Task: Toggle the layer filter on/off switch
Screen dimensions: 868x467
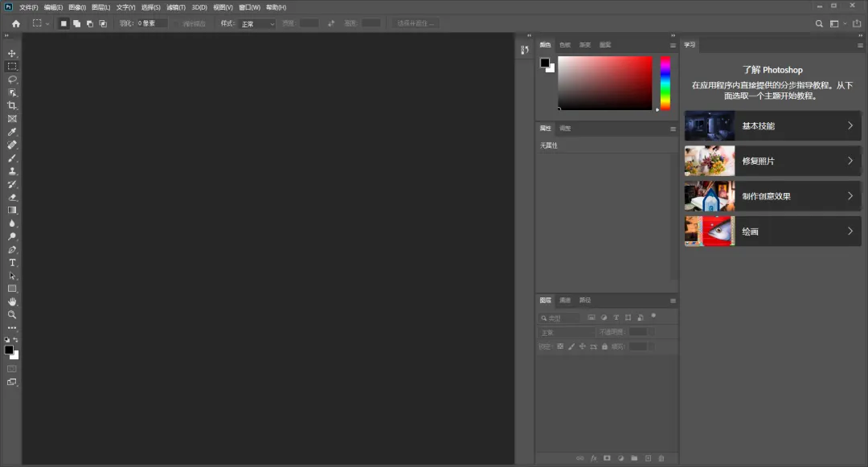Action: tap(653, 316)
